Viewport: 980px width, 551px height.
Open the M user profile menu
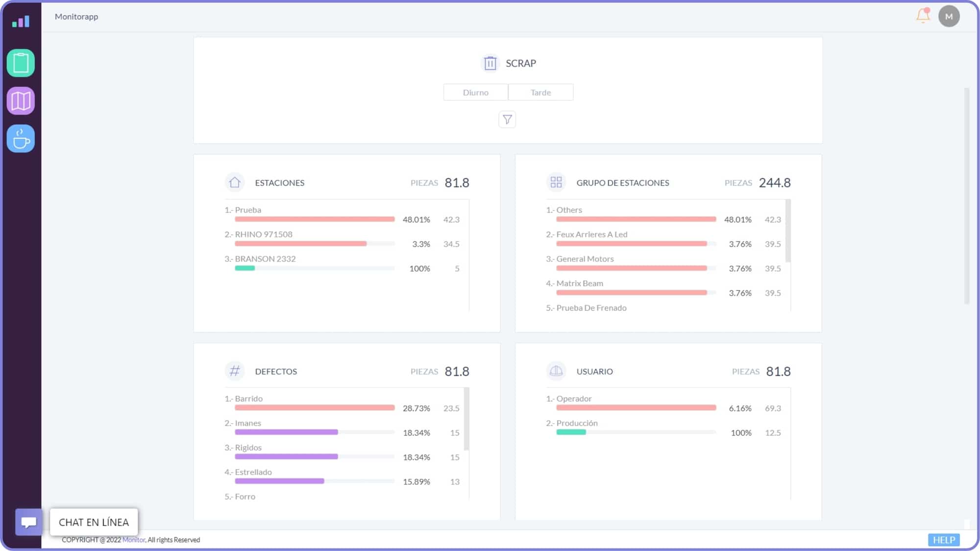coord(949,16)
